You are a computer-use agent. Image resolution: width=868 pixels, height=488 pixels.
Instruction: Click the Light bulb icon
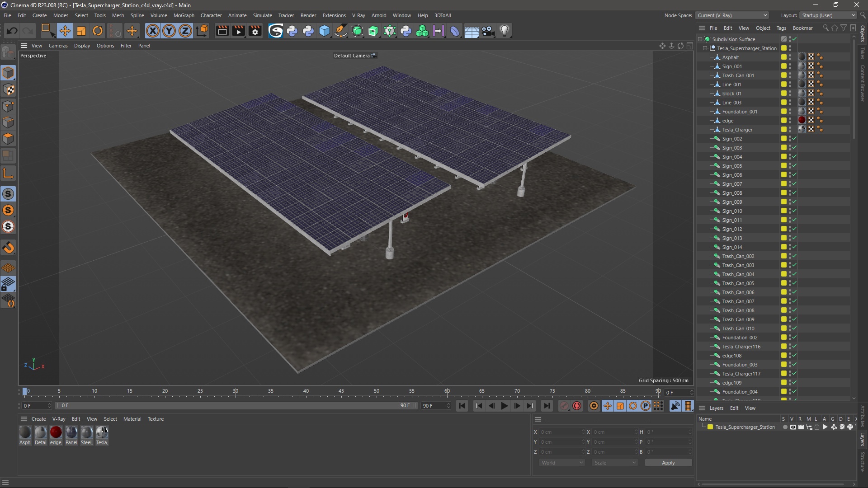[x=505, y=31]
